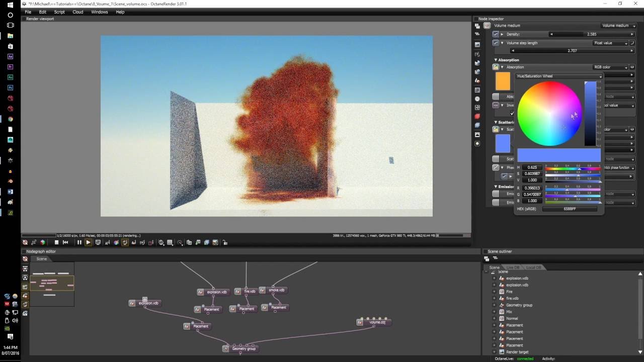
Task: Select the volume.obj node in nodegraph
Action: click(374, 322)
